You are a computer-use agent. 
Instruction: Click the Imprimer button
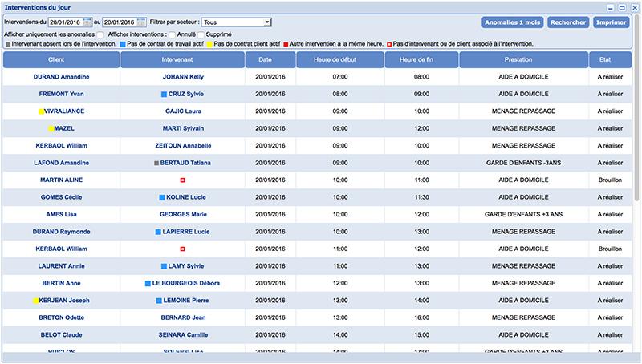(x=612, y=22)
